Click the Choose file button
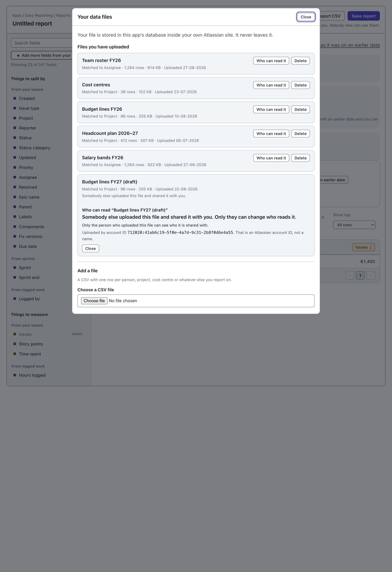 [94, 301]
